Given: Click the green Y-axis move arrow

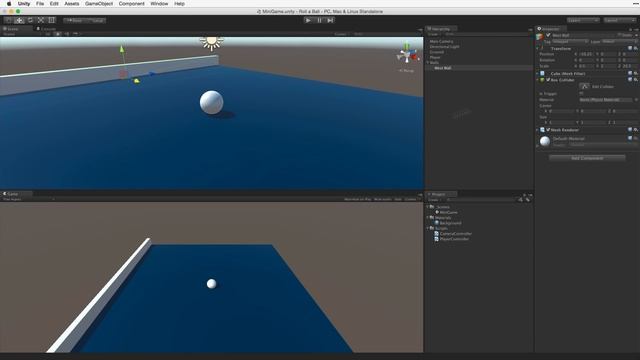Looking at the screenshot, I should click(122, 50).
